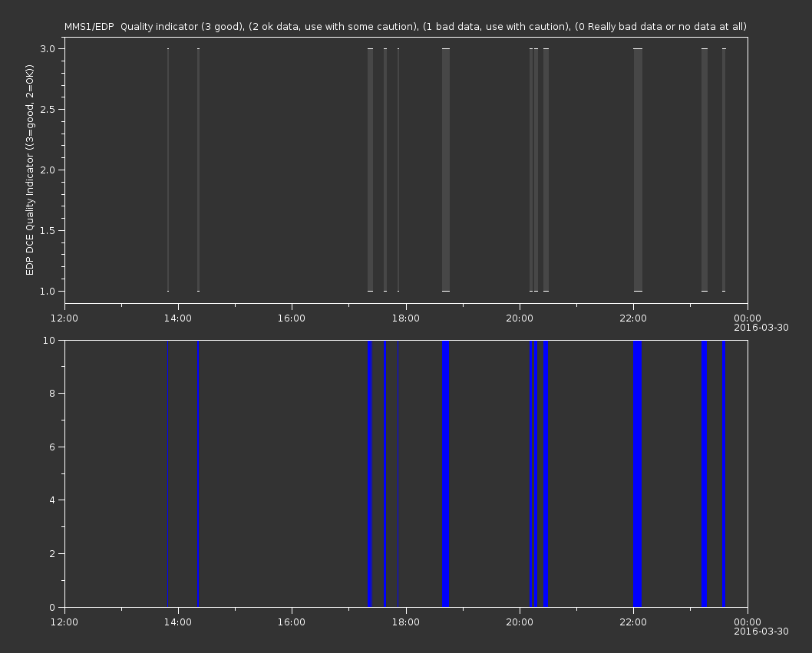Image resolution: width=812 pixels, height=653 pixels.
Task: Click the 8 tick label on the lower plot
Action: (x=52, y=394)
